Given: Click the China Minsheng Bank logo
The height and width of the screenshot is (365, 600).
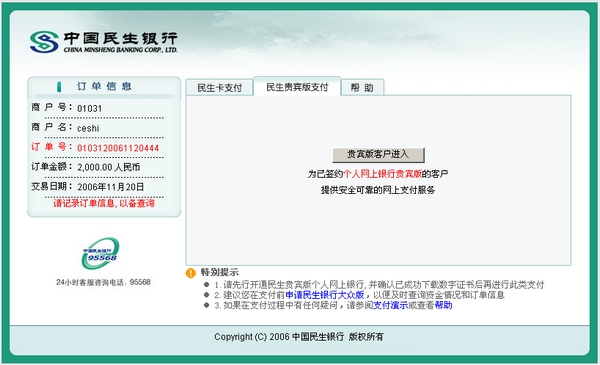Looking at the screenshot, I should [103, 42].
